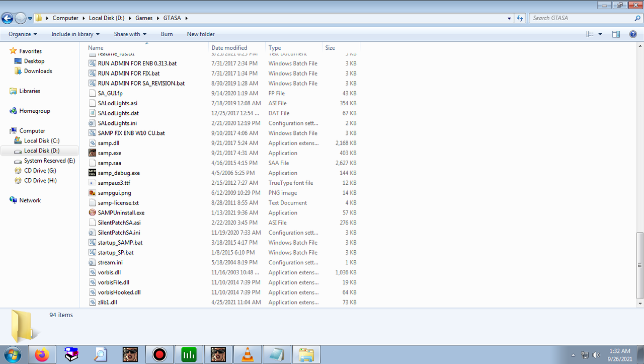Click the magnifier icon in Search GTASA box
Viewport: 644px width, 364px height.
point(637,18)
